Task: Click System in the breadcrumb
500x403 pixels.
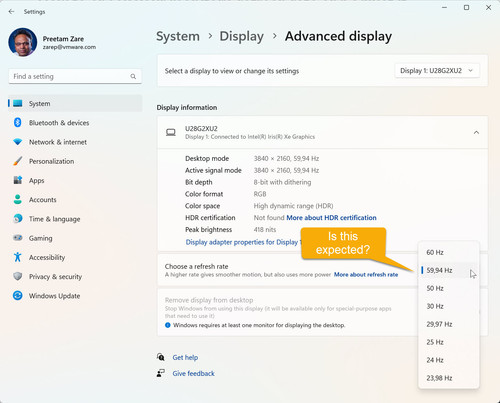Action: 178,36
